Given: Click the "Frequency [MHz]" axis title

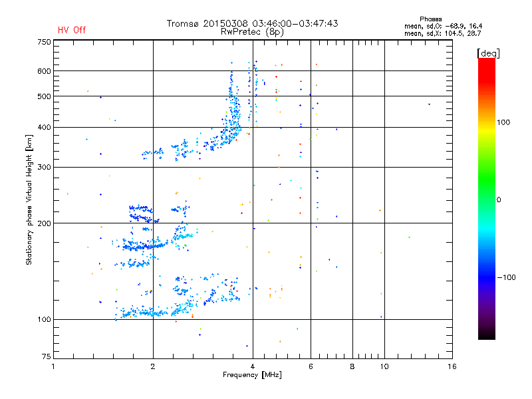Looking at the screenshot, I should [252, 375].
